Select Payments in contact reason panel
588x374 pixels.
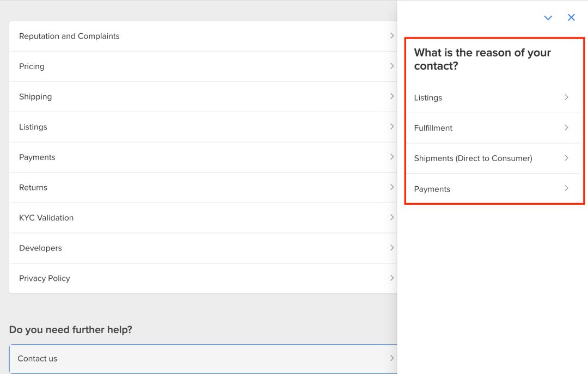432,189
